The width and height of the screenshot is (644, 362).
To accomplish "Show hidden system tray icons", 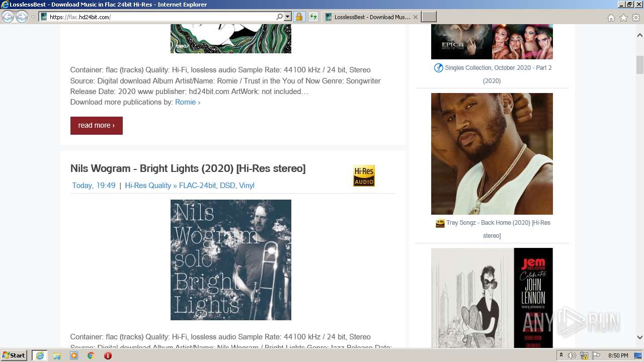I will click(561, 355).
